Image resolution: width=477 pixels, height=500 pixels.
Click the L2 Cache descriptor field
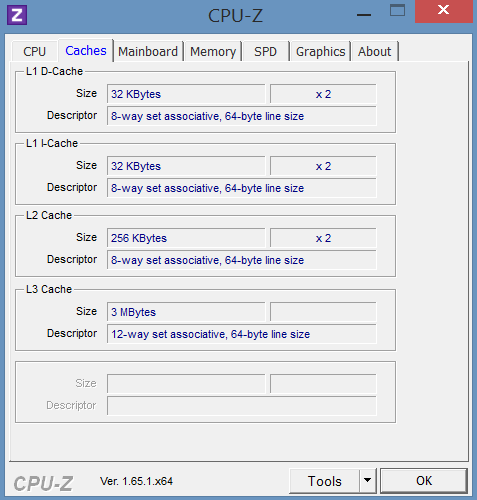click(x=242, y=260)
